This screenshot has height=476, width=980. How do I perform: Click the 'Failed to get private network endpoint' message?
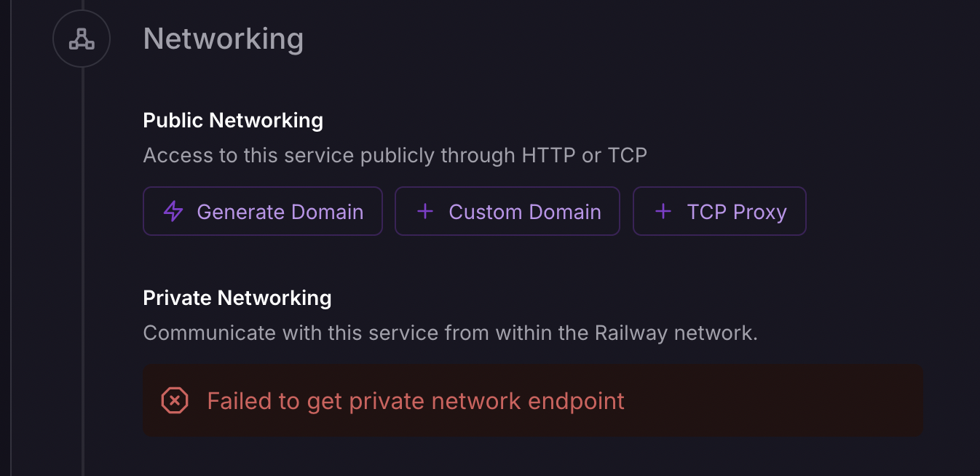pos(416,401)
